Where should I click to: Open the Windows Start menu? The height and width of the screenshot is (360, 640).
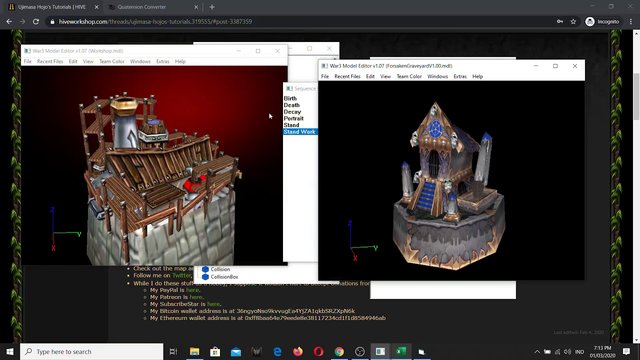(10, 351)
